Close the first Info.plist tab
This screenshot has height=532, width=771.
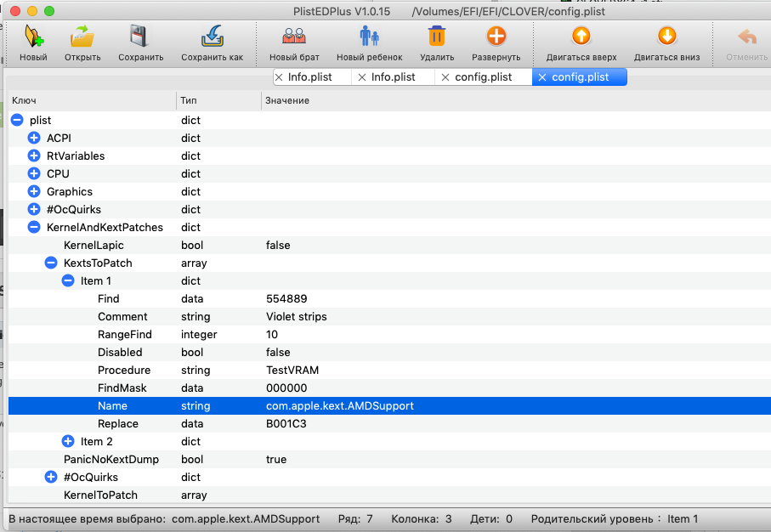click(279, 77)
